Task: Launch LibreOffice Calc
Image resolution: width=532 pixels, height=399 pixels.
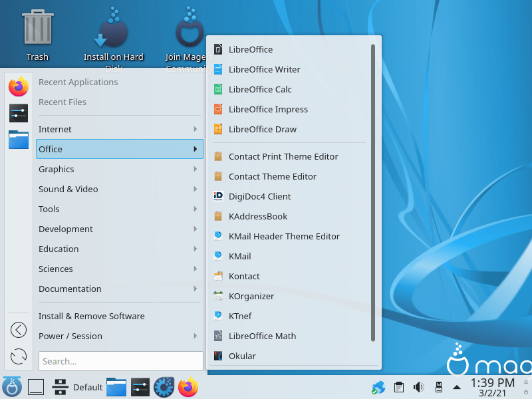Action: (x=289, y=90)
